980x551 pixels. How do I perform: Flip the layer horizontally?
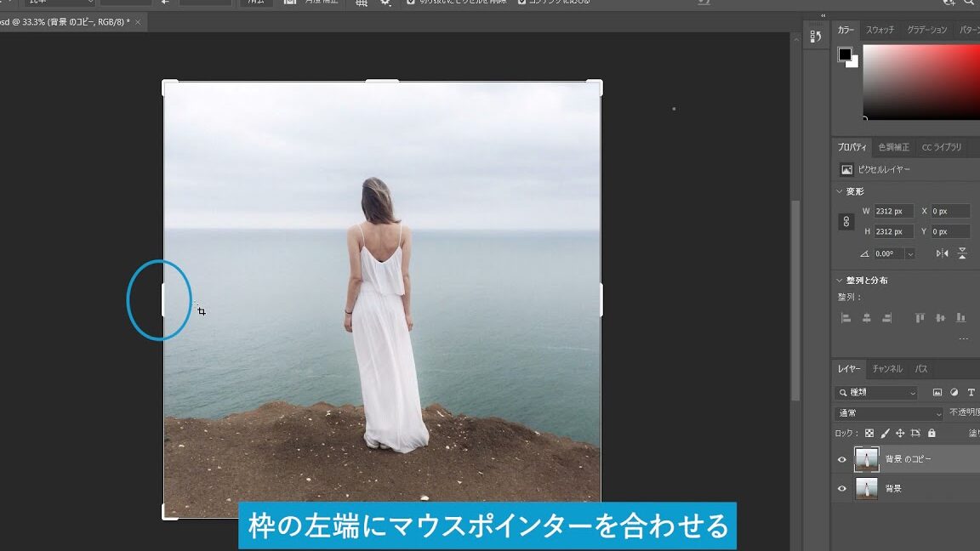pyautogui.click(x=942, y=253)
